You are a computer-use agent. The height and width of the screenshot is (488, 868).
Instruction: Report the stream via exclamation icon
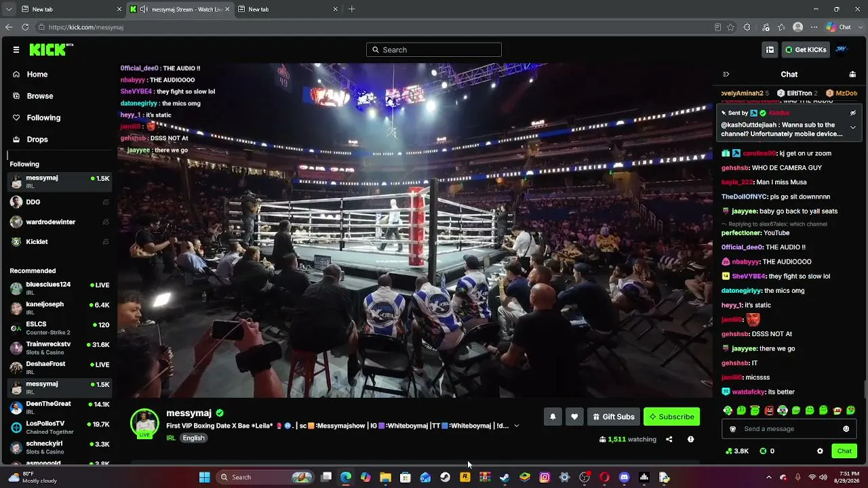click(x=690, y=439)
